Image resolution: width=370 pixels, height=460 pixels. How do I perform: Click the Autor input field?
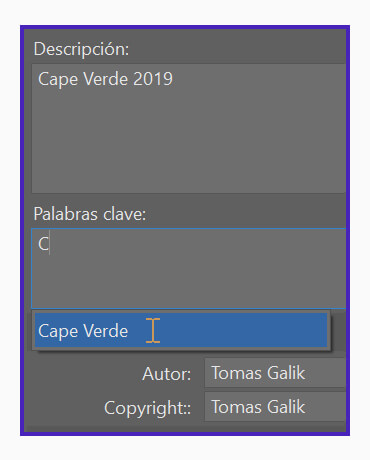point(275,373)
